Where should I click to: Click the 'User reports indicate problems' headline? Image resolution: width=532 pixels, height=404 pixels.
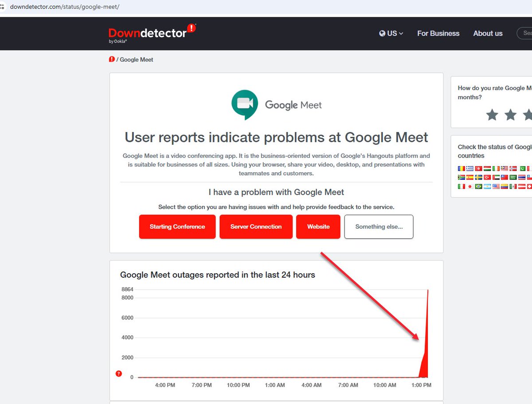click(276, 137)
